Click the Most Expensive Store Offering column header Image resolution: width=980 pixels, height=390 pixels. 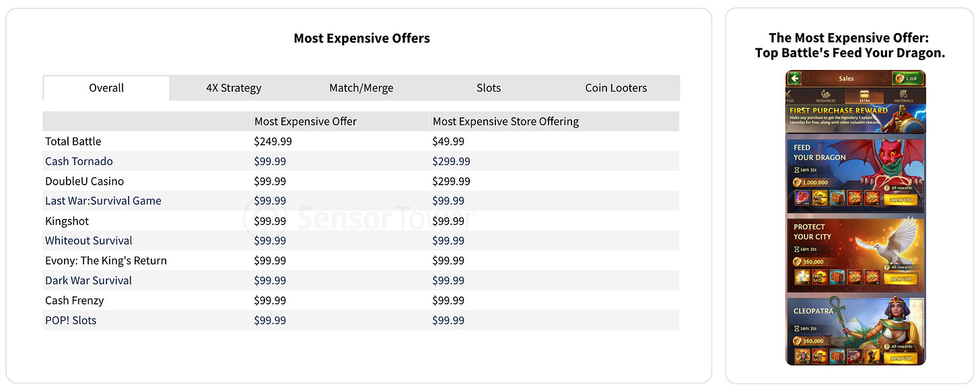pyautogui.click(x=505, y=121)
